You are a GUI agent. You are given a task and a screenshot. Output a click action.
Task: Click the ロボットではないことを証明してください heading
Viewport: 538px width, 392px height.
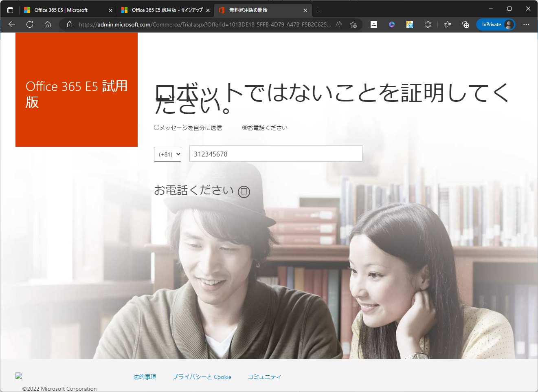point(332,98)
